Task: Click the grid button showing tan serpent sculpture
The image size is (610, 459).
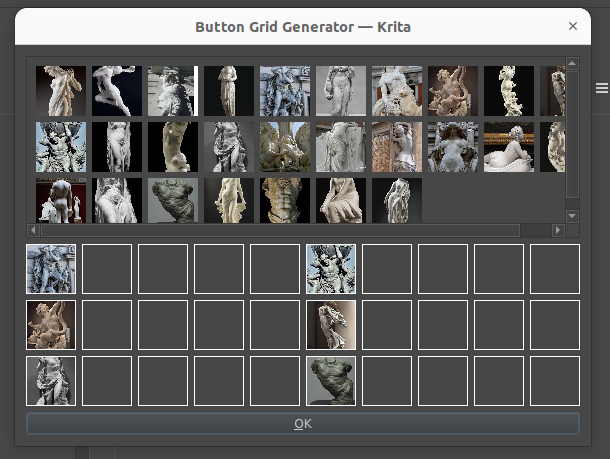Action: pos(51,325)
